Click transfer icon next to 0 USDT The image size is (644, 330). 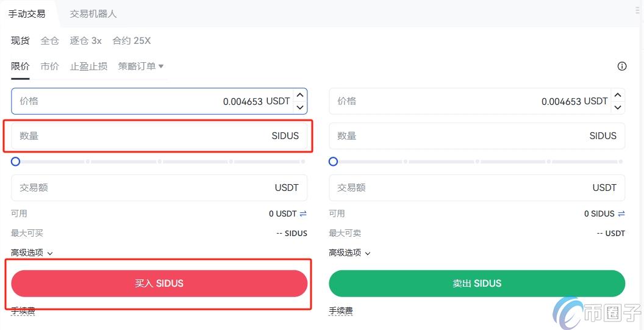[x=303, y=213]
